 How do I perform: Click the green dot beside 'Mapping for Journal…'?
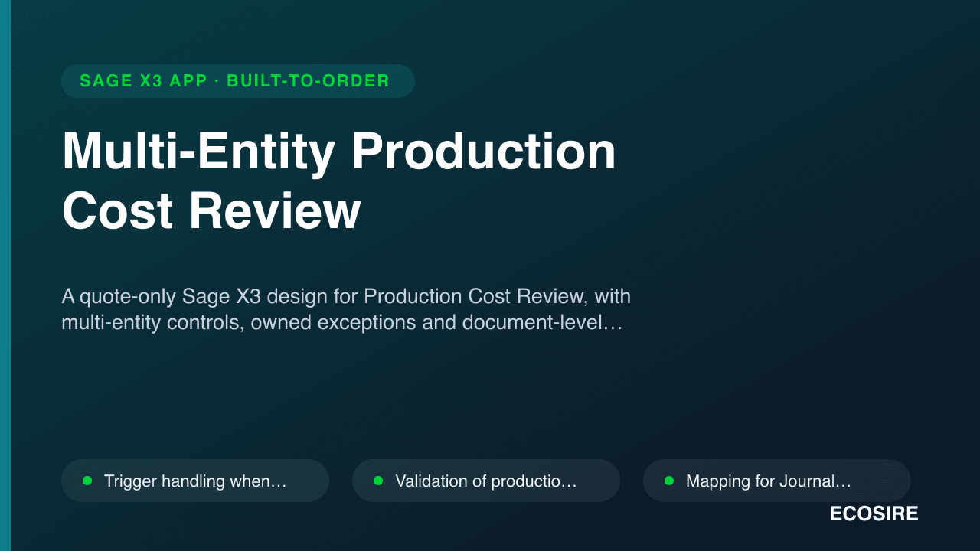click(669, 481)
